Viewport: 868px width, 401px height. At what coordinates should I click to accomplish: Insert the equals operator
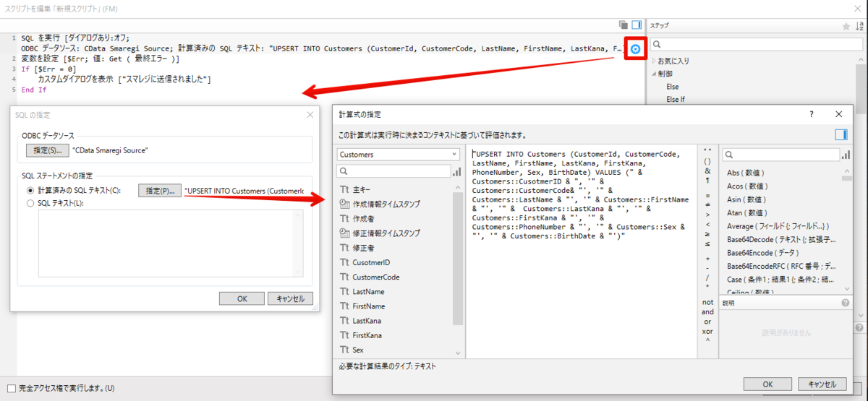tap(707, 195)
